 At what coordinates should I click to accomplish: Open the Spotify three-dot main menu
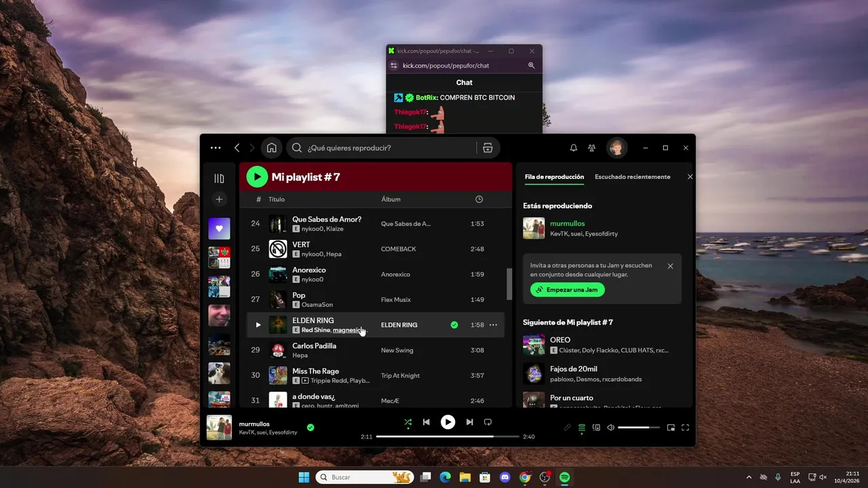216,148
